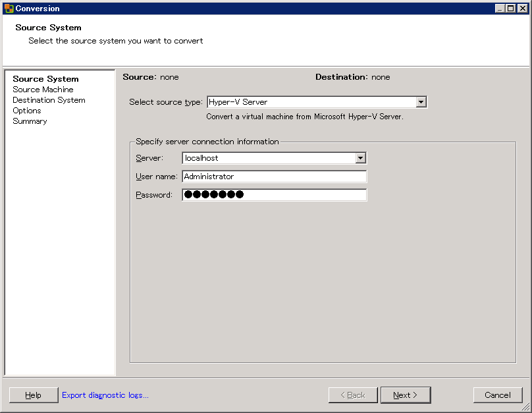Viewport: 532px width, 413px height.
Task: Maximize the Conversion wizard window
Action: 511,9
